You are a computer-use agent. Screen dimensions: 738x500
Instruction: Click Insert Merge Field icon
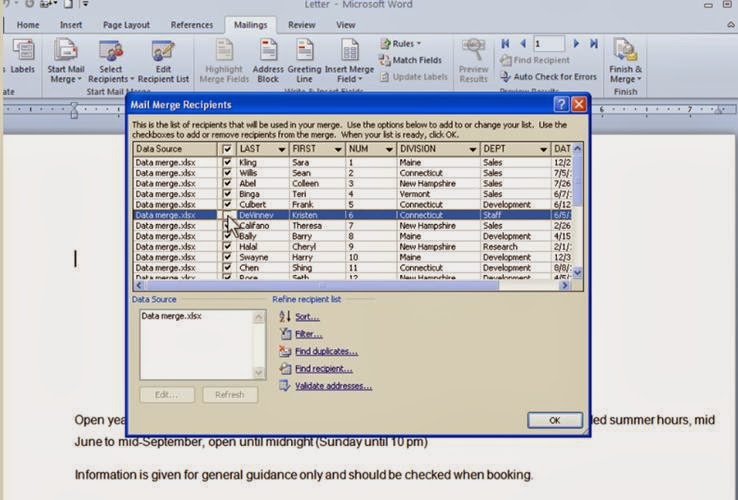tap(349, 50)
